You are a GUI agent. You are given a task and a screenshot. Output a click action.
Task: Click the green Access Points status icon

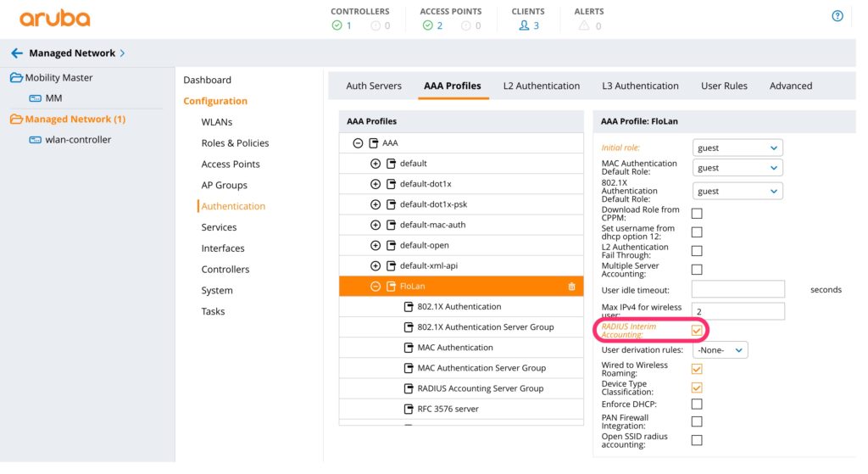[427, 26]
